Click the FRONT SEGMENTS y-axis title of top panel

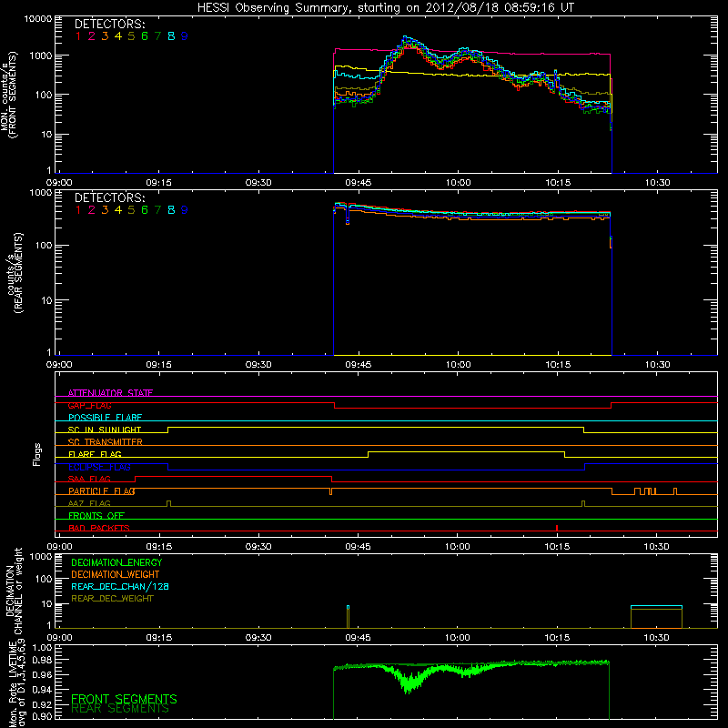tap(13, 95)
